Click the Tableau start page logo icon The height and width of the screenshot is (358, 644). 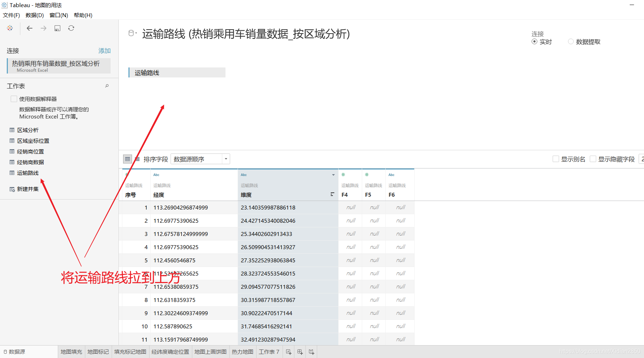coord(10,28)
